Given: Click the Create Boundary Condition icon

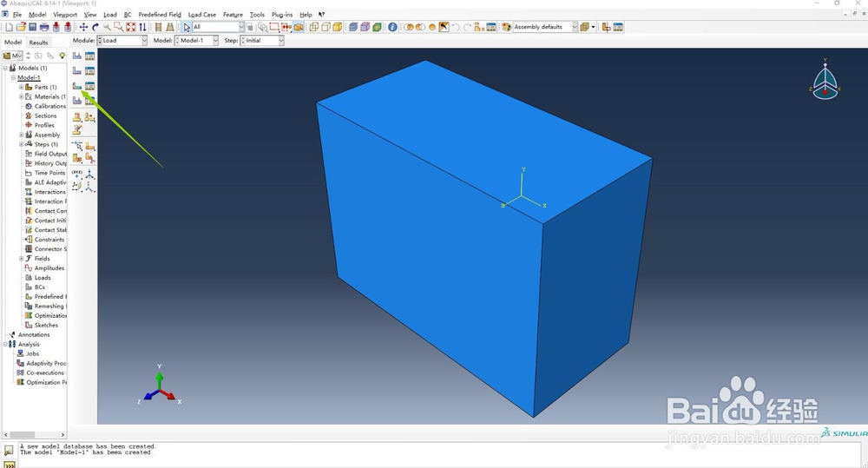Looking at the screenshot, I should click(x=77, y=71).
